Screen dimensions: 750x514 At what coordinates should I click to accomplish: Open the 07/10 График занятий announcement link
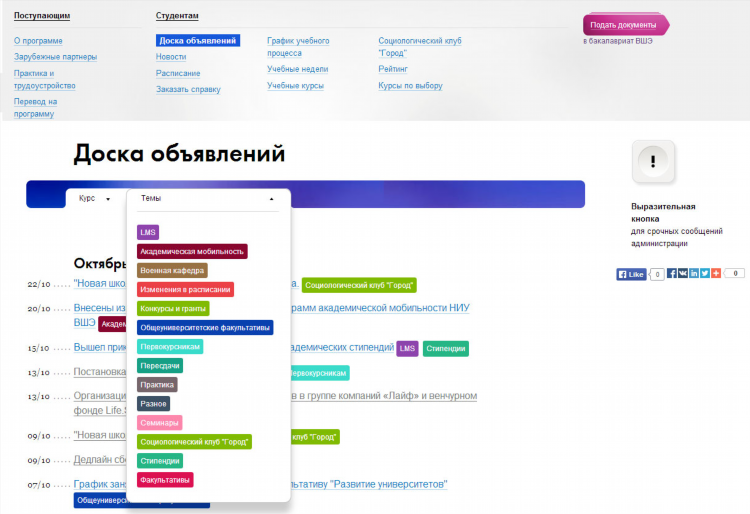coord(100,484)
